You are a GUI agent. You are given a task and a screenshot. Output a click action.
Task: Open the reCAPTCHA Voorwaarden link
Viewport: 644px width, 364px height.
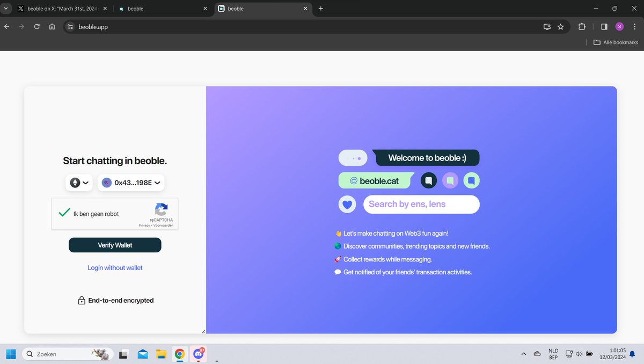(163, 225)
